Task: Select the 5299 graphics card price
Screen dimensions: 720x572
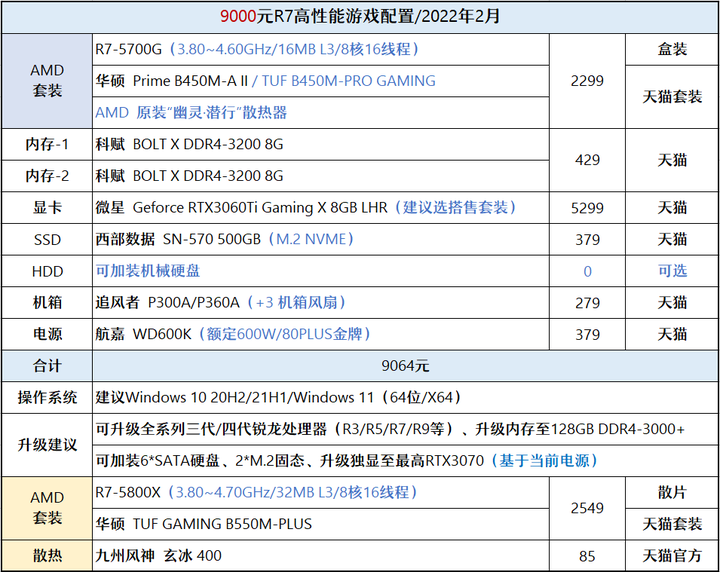Action: [587, 208]
